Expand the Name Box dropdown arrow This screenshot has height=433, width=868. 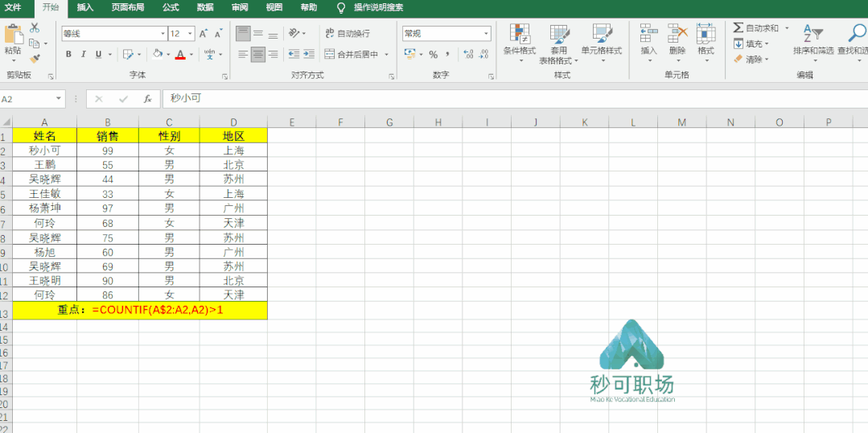click(x=59, y=99)
